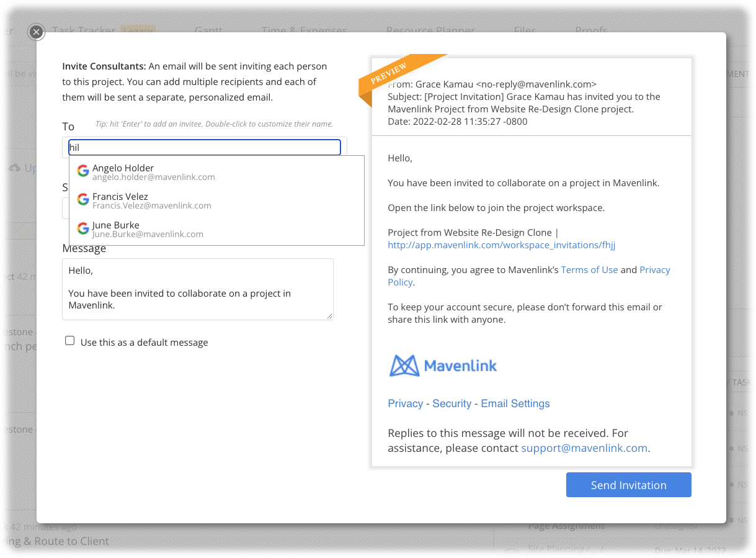Open Email Settings footer link
This screenshot has height=558, width=756.
[515, 403]
